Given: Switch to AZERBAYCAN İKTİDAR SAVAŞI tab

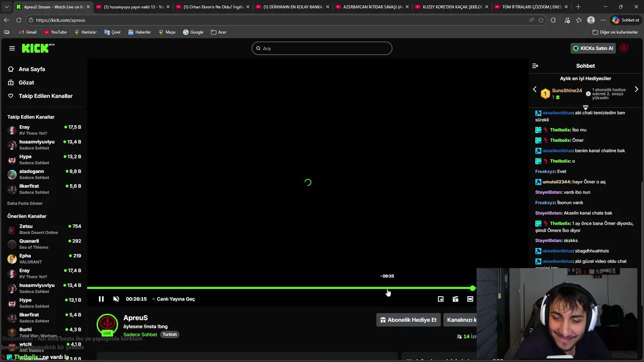Looking at the screenshot, I should tap(372, 7).
